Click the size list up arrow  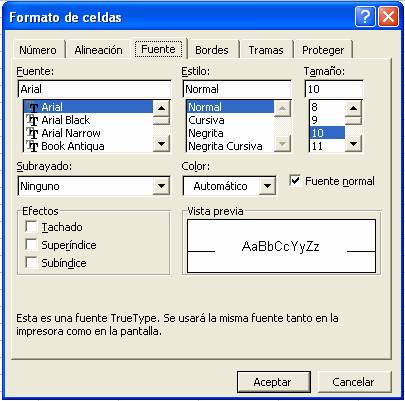(x=353, y=108)
